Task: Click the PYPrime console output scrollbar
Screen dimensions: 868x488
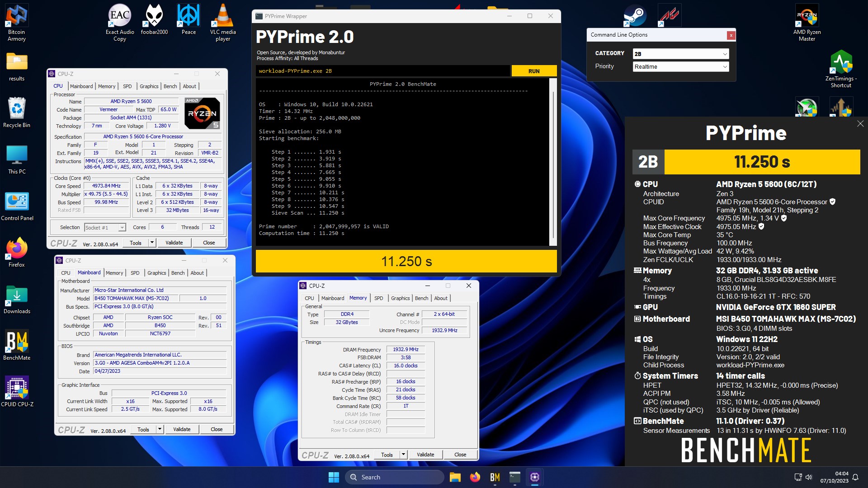Action: coord(553,162)
